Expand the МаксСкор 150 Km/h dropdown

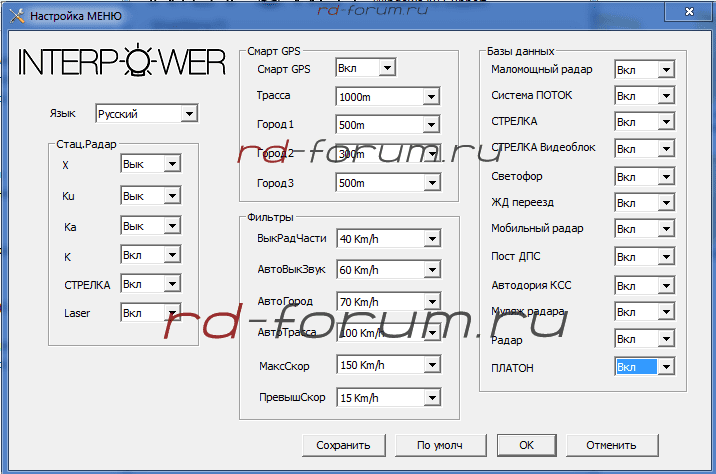tap(431, 364)
